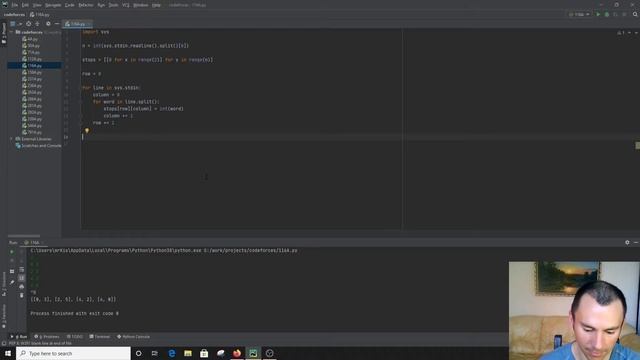Select Scratches and Consoles in project tree
This screenshot has height=360, width=640.
point(38,145)
